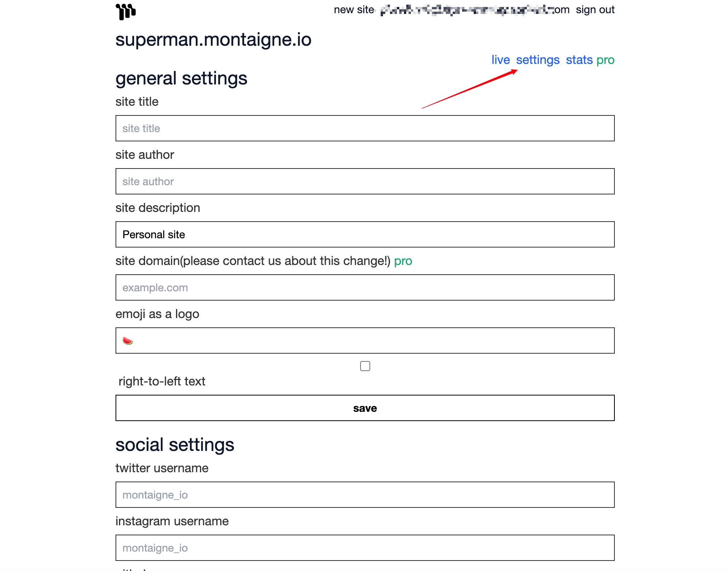Viewport: 728px width, 571px height.
Task: Focus the site domain example.com field
Action: [x=365, y=287]
